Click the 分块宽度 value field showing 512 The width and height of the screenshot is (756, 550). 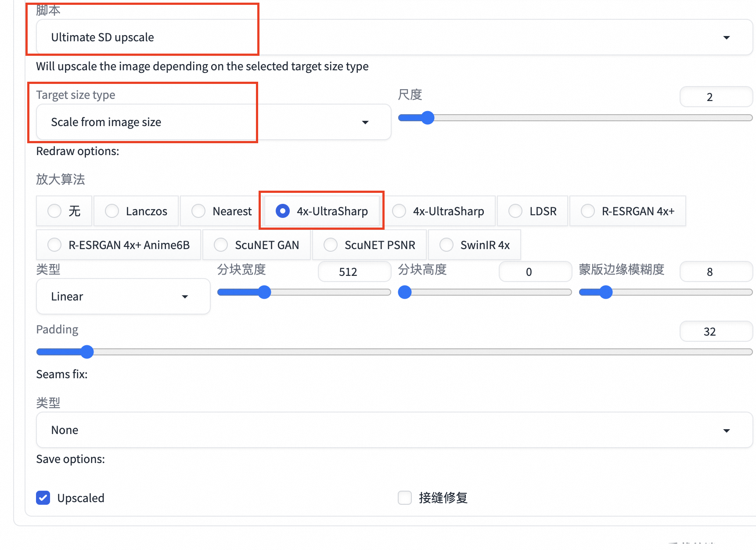[x=354, y=272]
